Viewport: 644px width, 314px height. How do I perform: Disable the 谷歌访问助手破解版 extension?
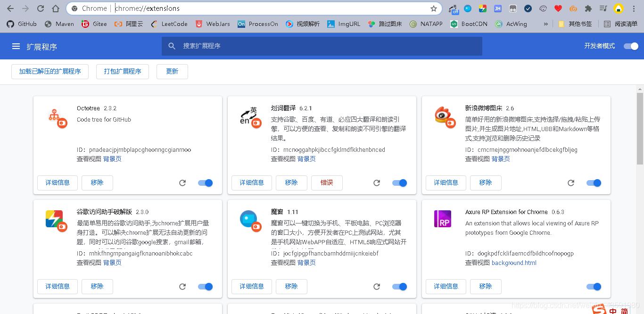point(206,287)
